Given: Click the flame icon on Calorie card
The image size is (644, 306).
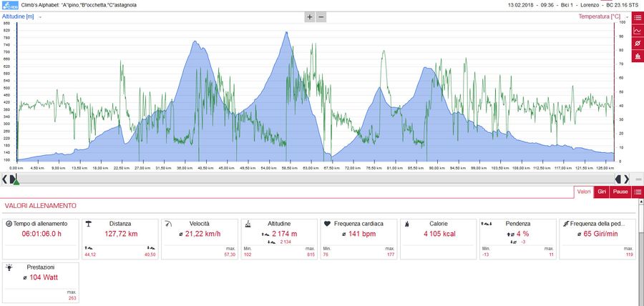Looking at the screenshot, I should point(406,224).
